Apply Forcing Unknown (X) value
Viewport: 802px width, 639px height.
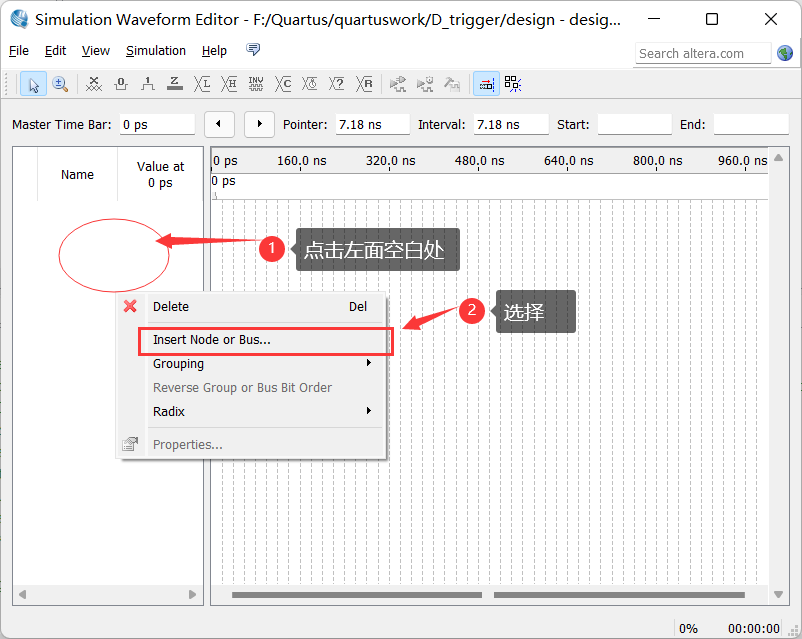pyautogui.click(x=94, y=84)
